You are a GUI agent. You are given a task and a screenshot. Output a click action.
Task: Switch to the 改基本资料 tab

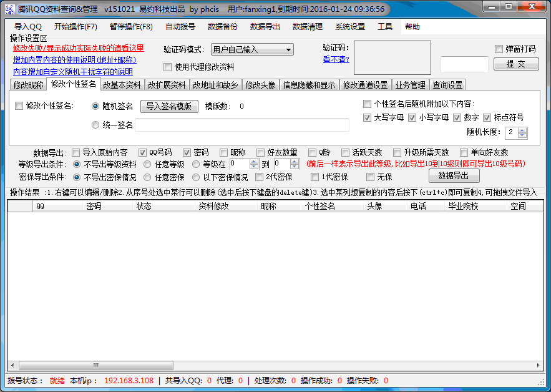(x=122, y=85)
